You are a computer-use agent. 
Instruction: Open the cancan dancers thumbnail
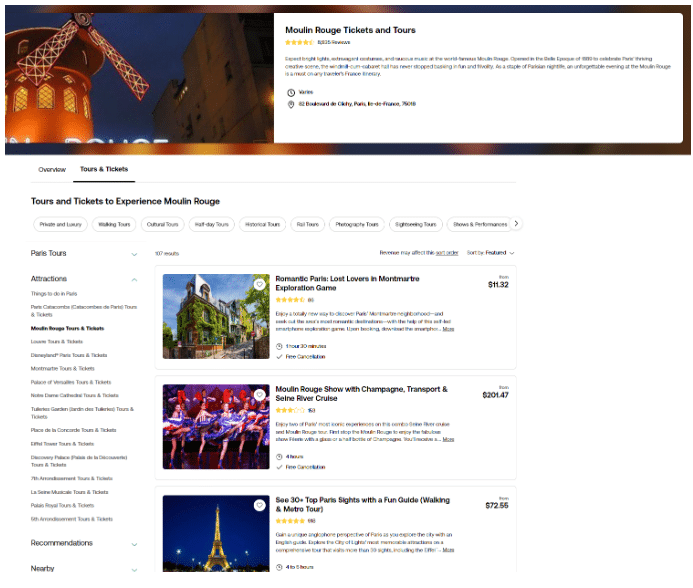click(x=216, y=427)
